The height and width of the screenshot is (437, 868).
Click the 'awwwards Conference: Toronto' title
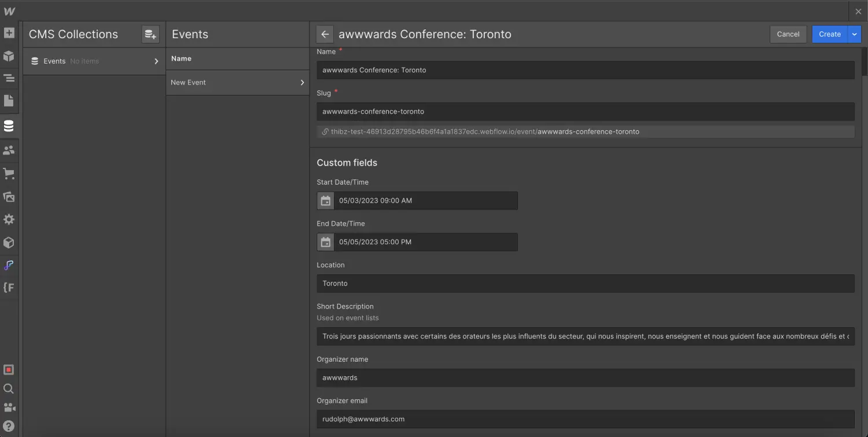pos(425,34)
